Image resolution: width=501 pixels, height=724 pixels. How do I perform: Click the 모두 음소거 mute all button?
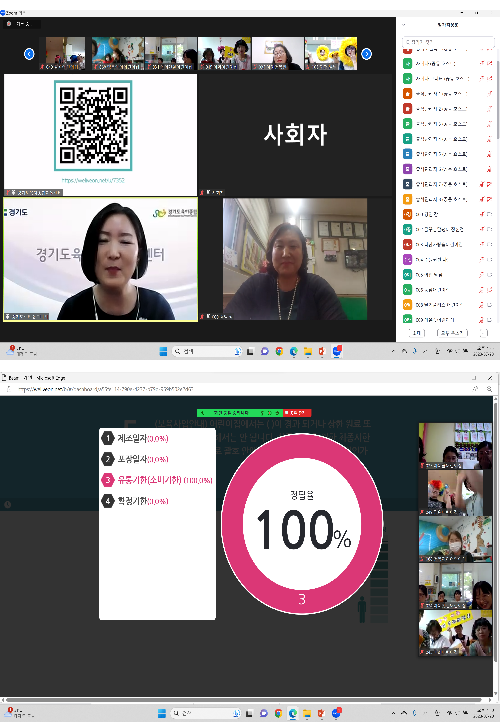[x=452, y=332]
